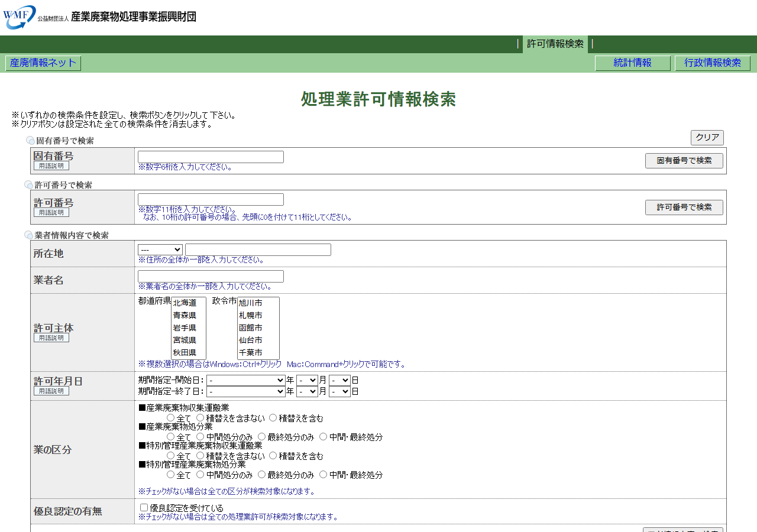The image size is (757, 532).
Task: Focus the 許可番号 input field
Action: click(211, 199)
